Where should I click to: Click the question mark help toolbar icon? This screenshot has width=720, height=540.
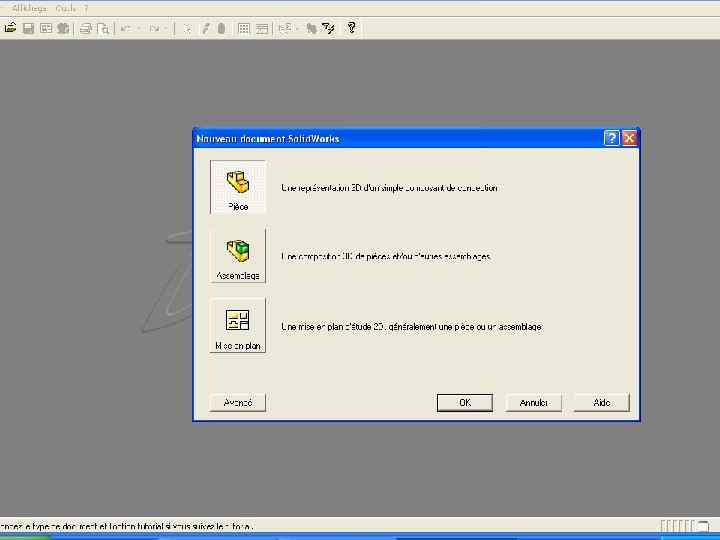351,28
